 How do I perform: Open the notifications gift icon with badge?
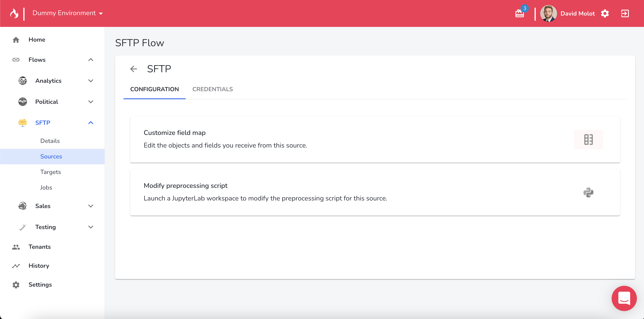[519, 13]
